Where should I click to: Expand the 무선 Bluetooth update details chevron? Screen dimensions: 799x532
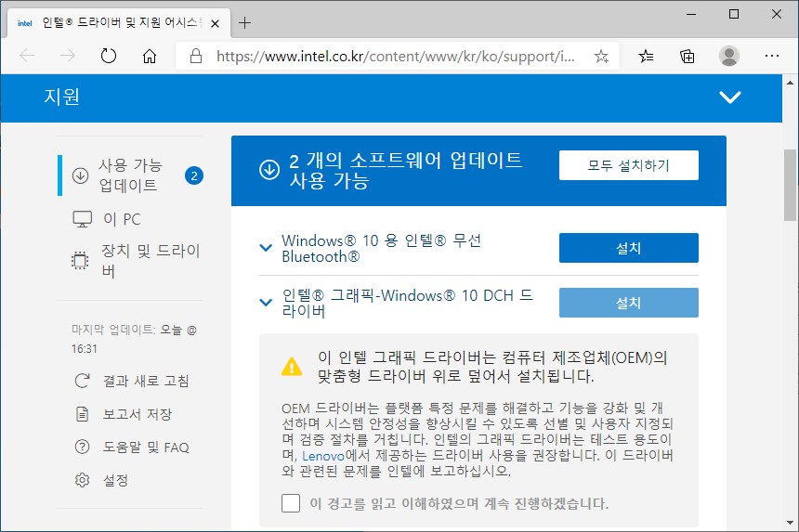pyautogui.click(x=266, y=248)
